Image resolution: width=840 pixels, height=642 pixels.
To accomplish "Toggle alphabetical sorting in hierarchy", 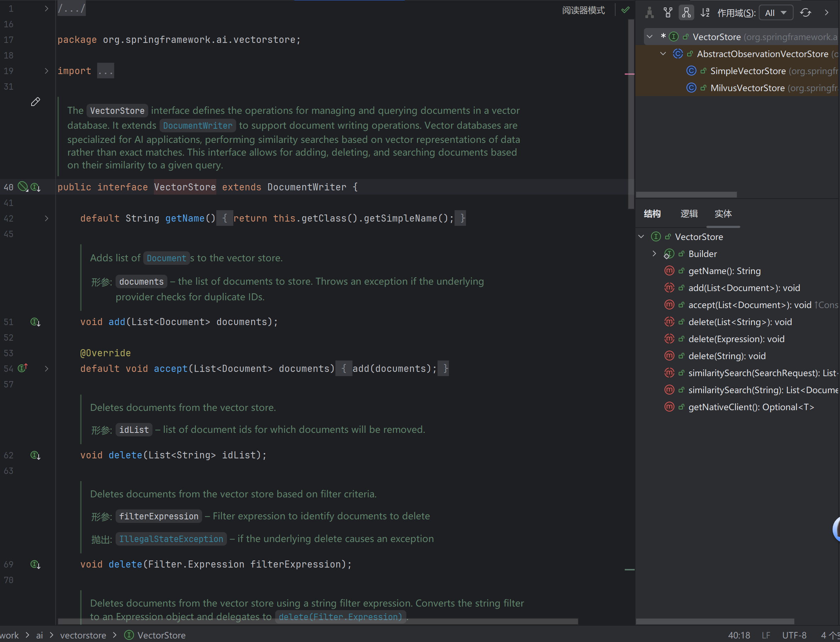I will pos(705,13).
